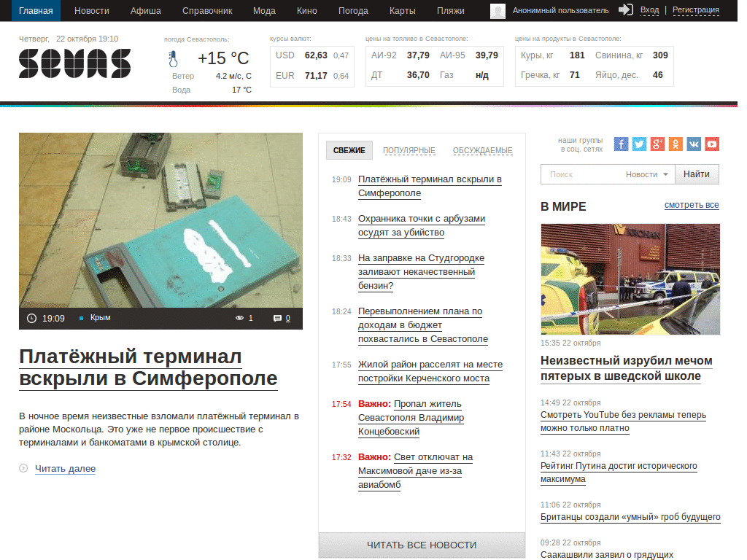747x560 pixels.
Task: Open Рейтинг Путина достиг исторического максимума
Action: tap(619, 472)
